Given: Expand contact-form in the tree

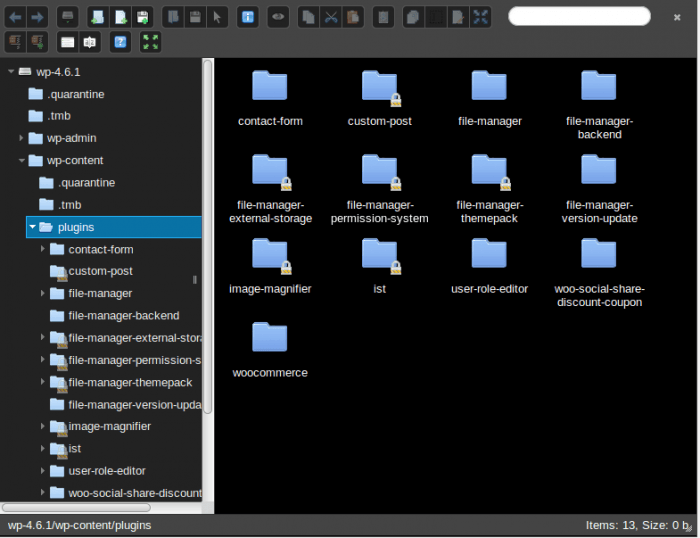Looking at the screenshot, I should 42,249.
